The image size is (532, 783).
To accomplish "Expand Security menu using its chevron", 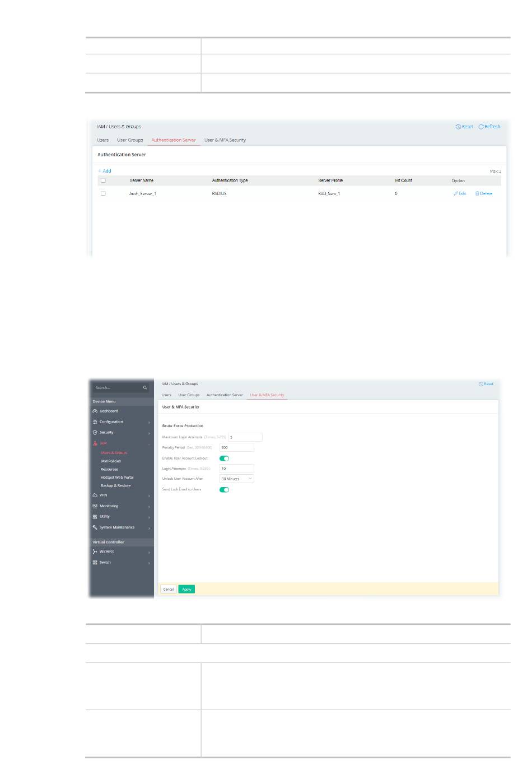I will coord(149,433).
